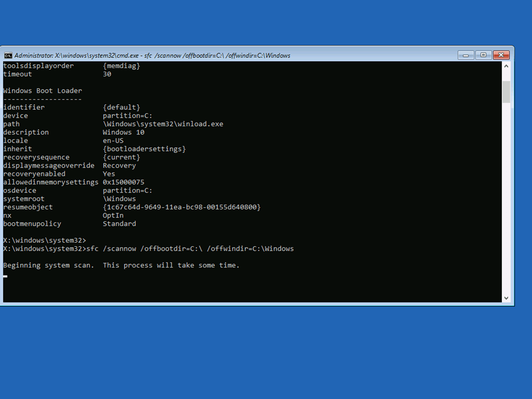Image resolution: width=532 pixels, height=399 pixels.
Task: Click the timeout value '30'
Action: (107, 74)
